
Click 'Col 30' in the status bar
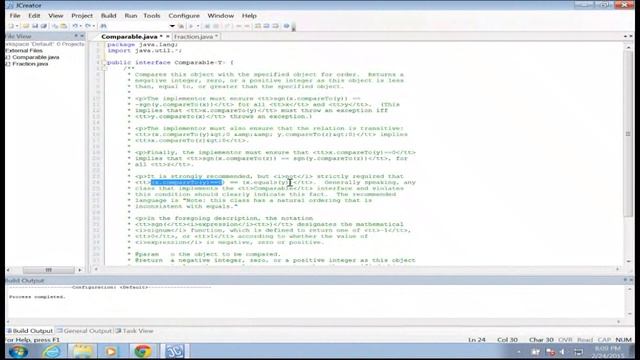click(x=507, y=340)
